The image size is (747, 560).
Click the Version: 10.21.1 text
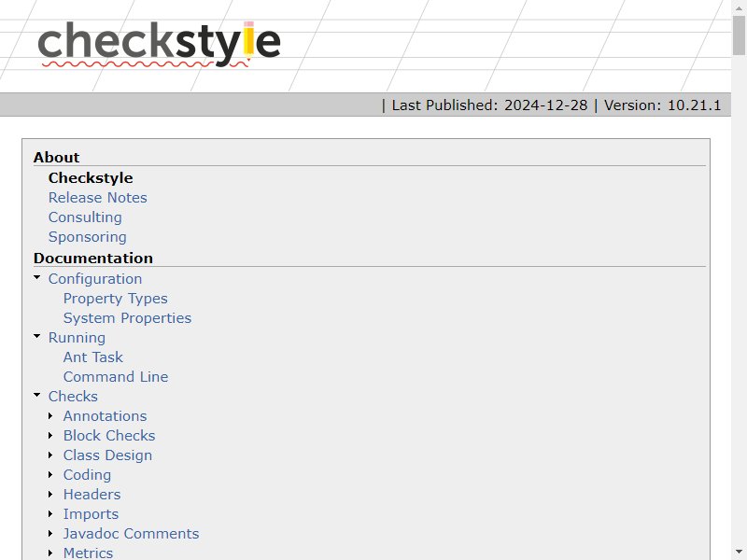663,105
